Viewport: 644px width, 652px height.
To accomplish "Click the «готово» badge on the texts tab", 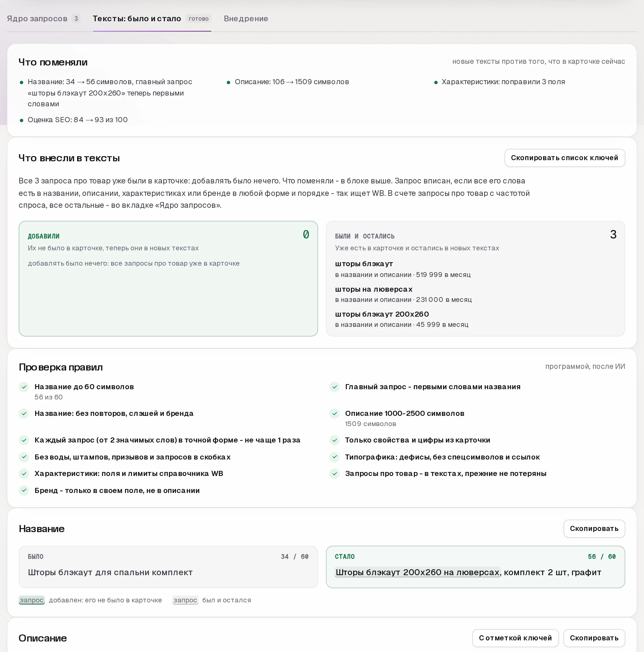I will click(x=198, y=18).
